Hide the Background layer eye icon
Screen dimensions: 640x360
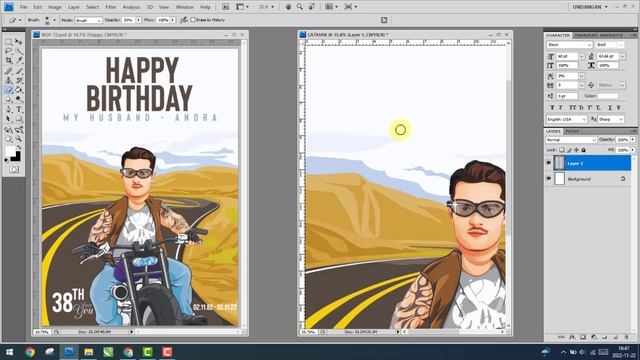click(x=549, y=179)
